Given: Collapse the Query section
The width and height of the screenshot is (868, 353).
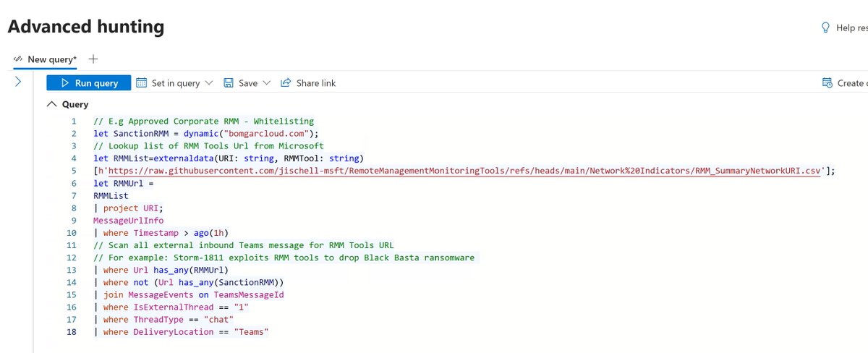Looking at the screenshot, I should coord(51,104).
